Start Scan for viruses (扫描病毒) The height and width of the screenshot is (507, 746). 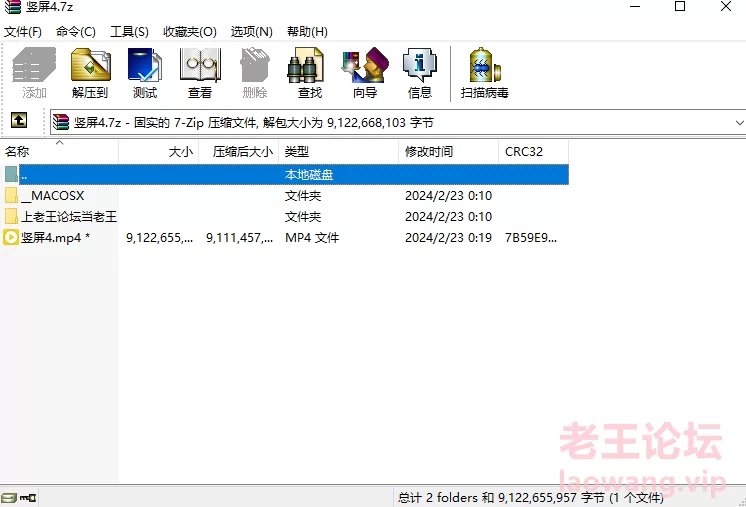tap(484, 73)
